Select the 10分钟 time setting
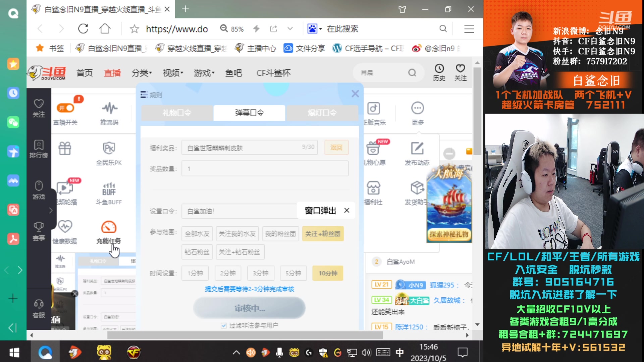 (x=327, y=273)
